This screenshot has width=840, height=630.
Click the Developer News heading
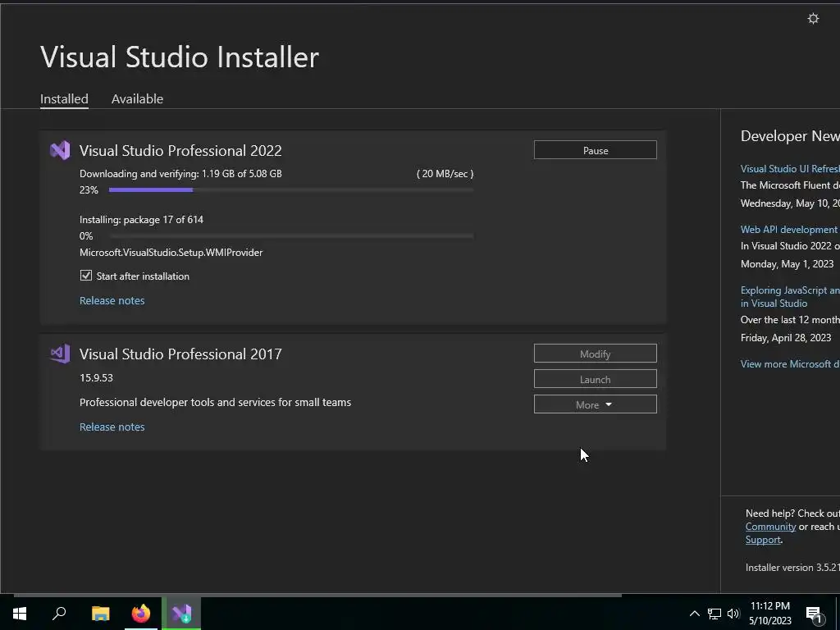(x=790, y=136)
